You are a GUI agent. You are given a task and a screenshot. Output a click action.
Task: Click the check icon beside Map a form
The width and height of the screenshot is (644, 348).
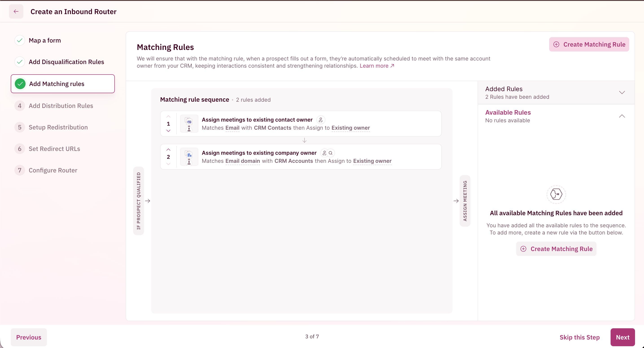[x=20, y=41]
